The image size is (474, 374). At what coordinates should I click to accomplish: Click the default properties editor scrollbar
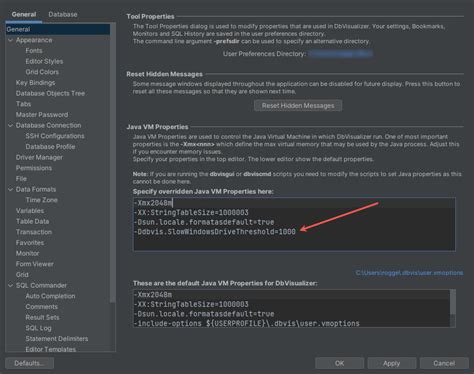[453, 302]
